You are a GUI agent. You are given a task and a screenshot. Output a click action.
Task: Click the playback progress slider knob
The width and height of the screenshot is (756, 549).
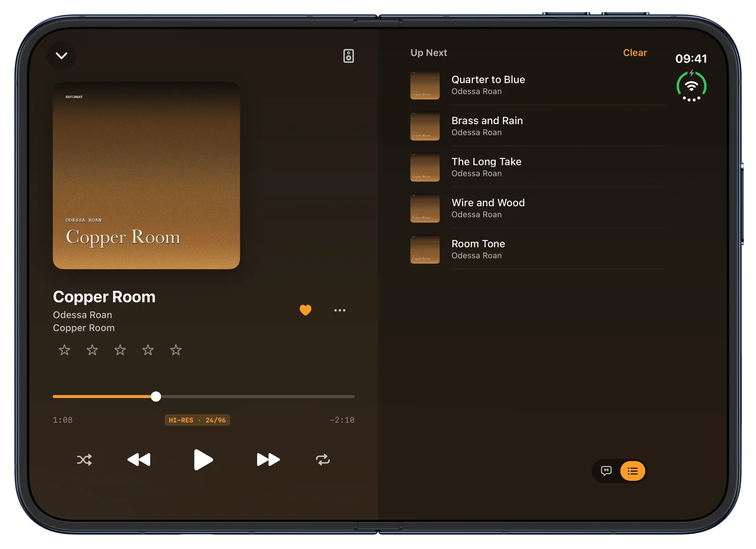pos(156,396)
